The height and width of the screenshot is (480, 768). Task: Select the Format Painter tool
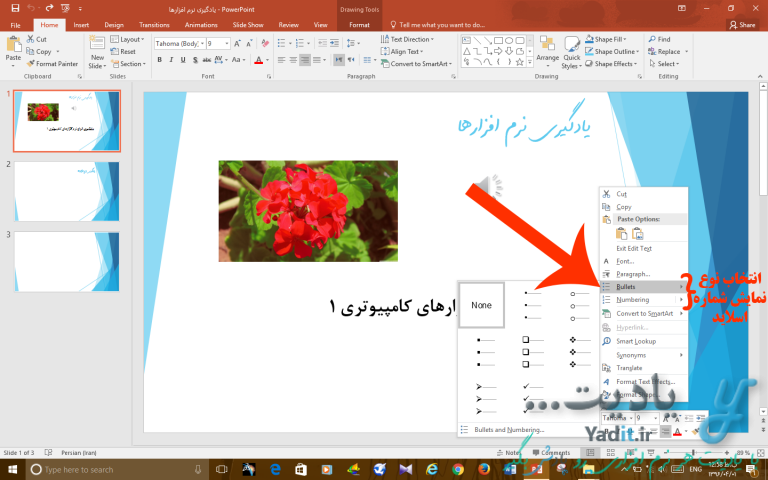(52, 64)
